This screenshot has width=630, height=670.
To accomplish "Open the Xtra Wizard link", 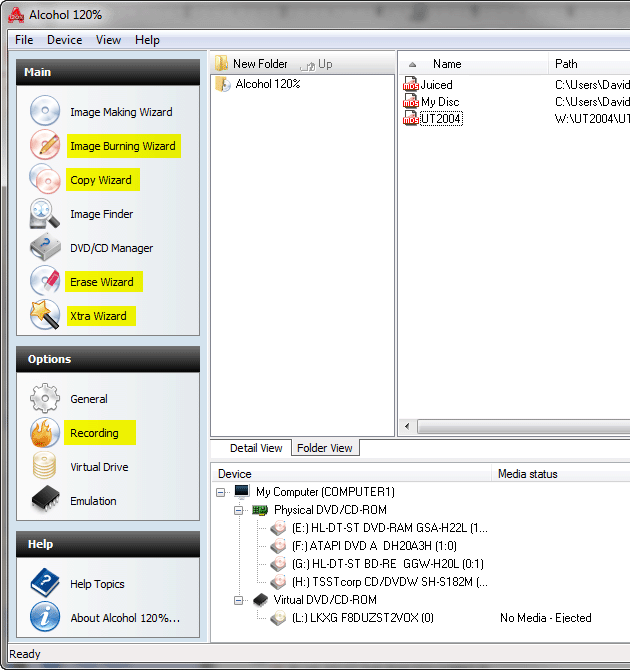I will coord(99,316).
